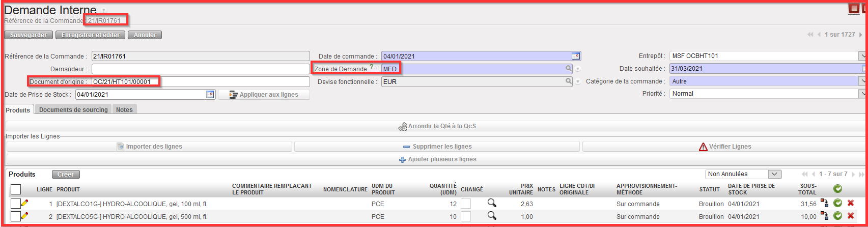Image resolution: width=868 pixels, height=227 pixels.
Task: Open the magnifier on line 2
Action: 492,216
